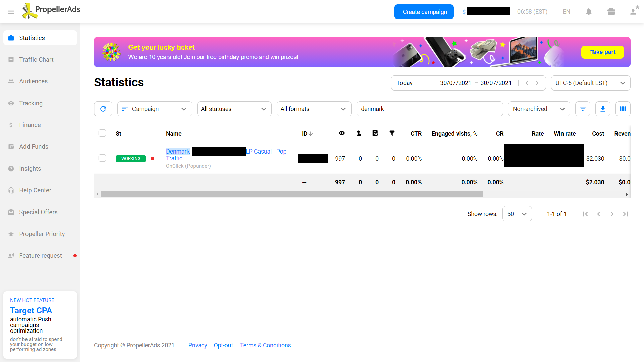Open the column settings icon

623,109
